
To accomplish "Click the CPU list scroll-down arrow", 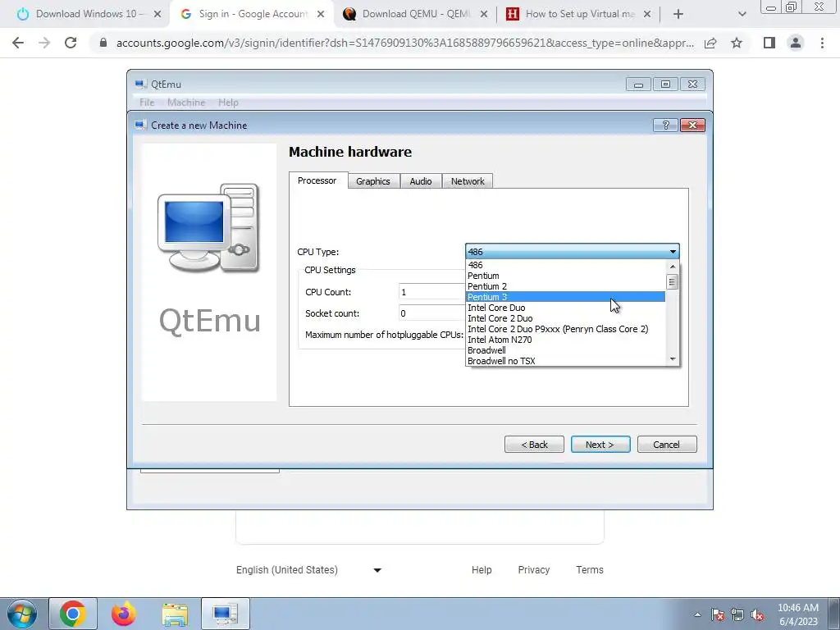I will click(x=673, y=359).
